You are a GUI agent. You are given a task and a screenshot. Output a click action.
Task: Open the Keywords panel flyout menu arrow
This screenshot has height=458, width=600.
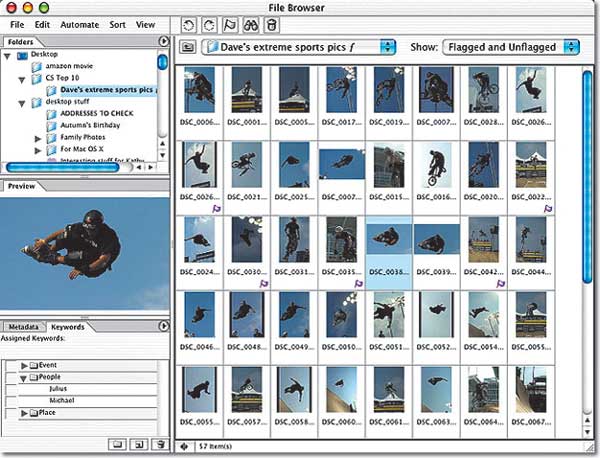click(x=163, y=326)
